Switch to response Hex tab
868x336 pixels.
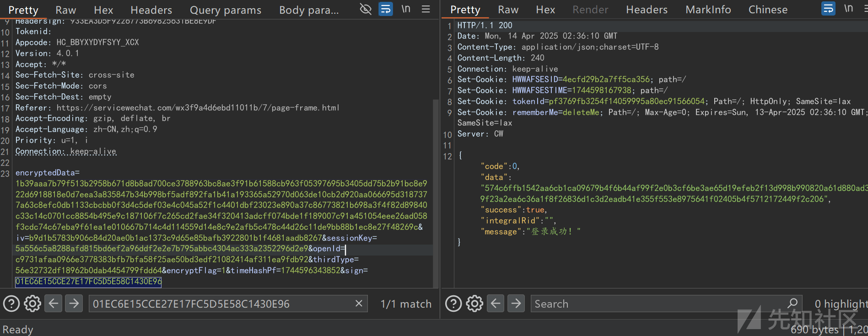tap(545, 9)
